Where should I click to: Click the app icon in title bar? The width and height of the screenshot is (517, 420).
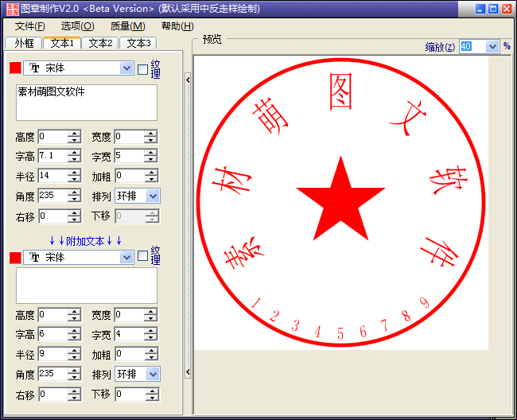13,9
